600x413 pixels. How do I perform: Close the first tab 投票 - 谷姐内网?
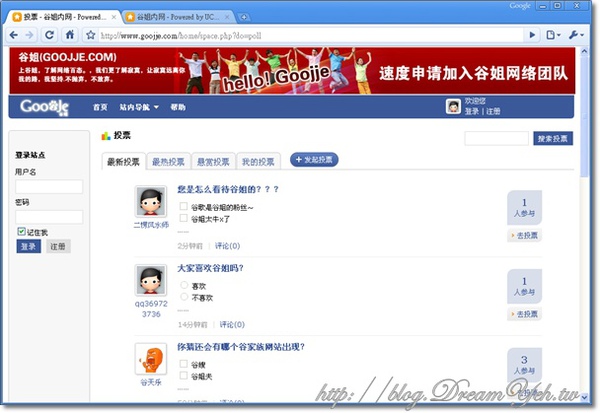[x=114, y=17]
